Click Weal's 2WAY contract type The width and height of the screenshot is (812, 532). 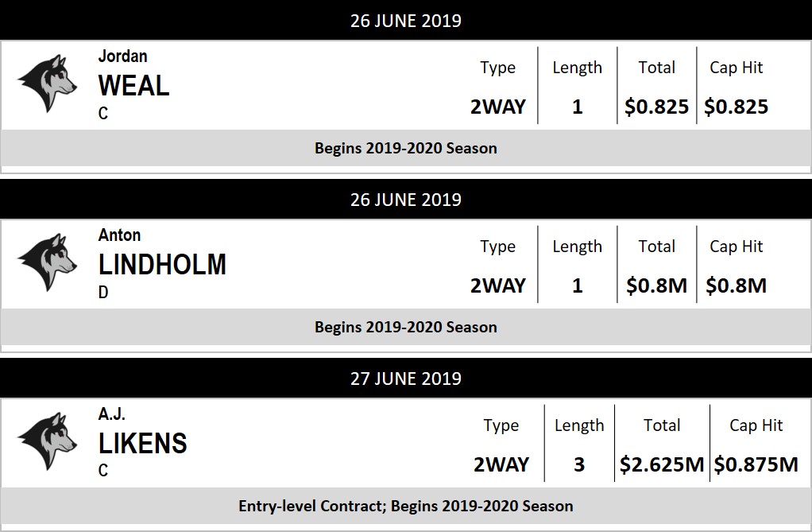tap(498, 107)
